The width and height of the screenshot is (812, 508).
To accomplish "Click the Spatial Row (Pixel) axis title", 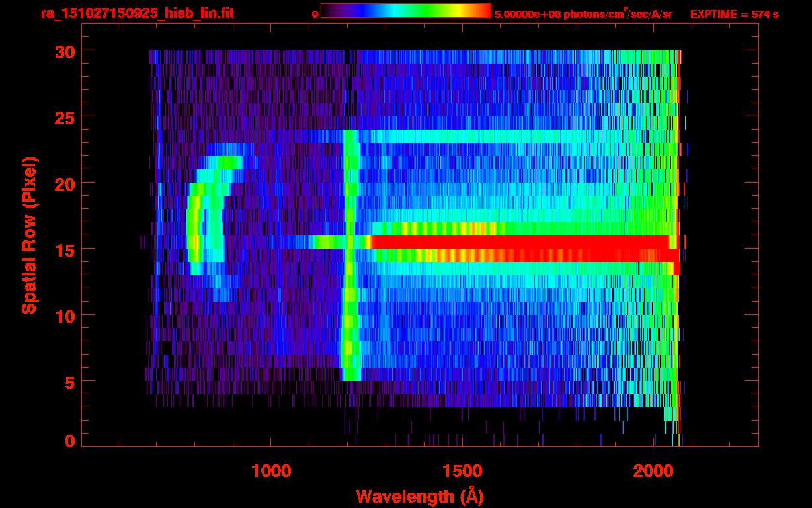I will click(x=29, y=235).
